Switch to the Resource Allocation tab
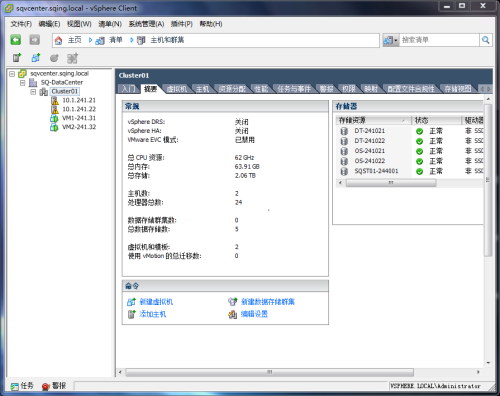This screenshot has height=396, width=500. (232, 89)
